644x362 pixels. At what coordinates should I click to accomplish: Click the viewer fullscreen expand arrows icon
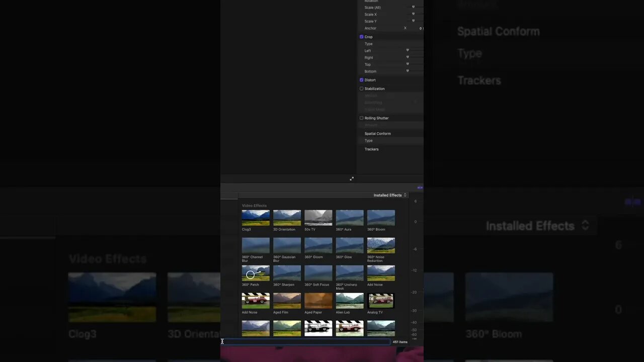(352, 178)
